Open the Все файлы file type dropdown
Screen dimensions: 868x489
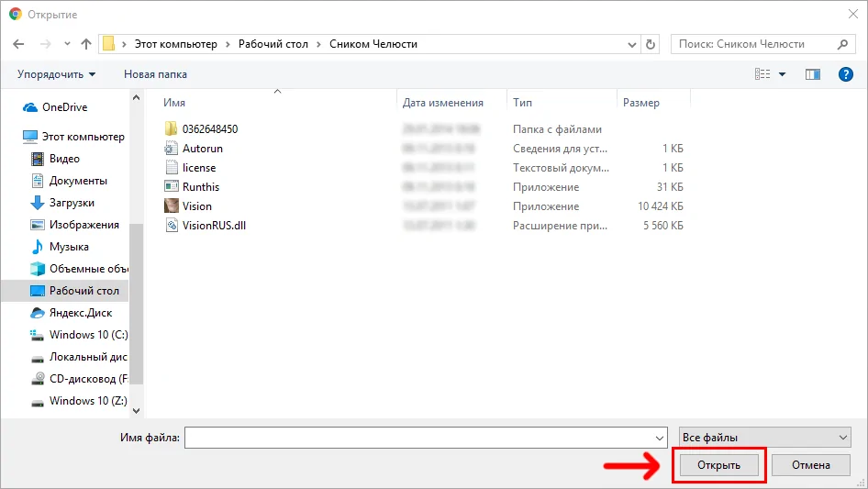tap(764, 438)
